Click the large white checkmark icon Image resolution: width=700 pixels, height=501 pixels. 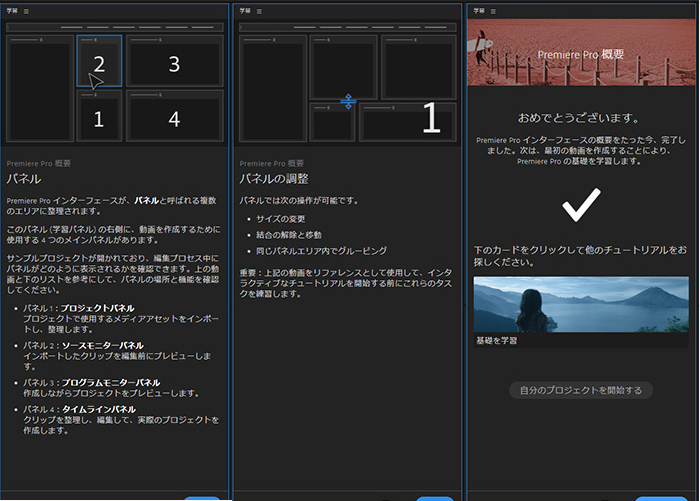[x=581, y=205]
